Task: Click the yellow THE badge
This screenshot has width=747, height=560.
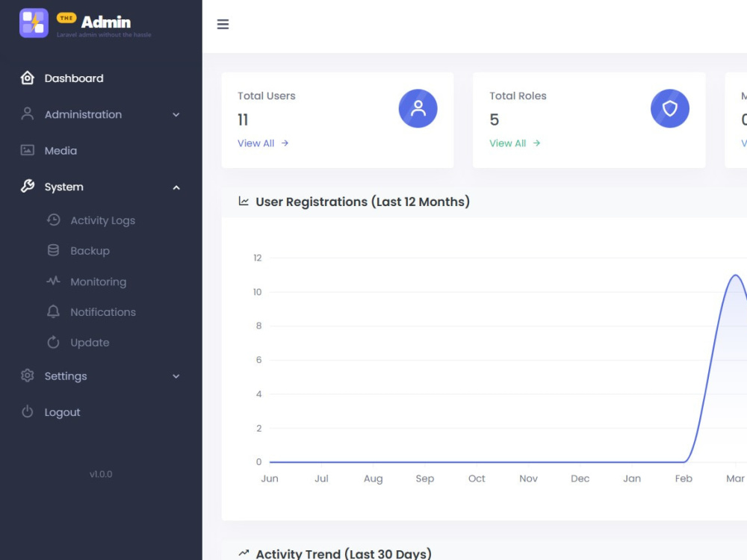Action: pyautogui.click(x=66, y=18)
